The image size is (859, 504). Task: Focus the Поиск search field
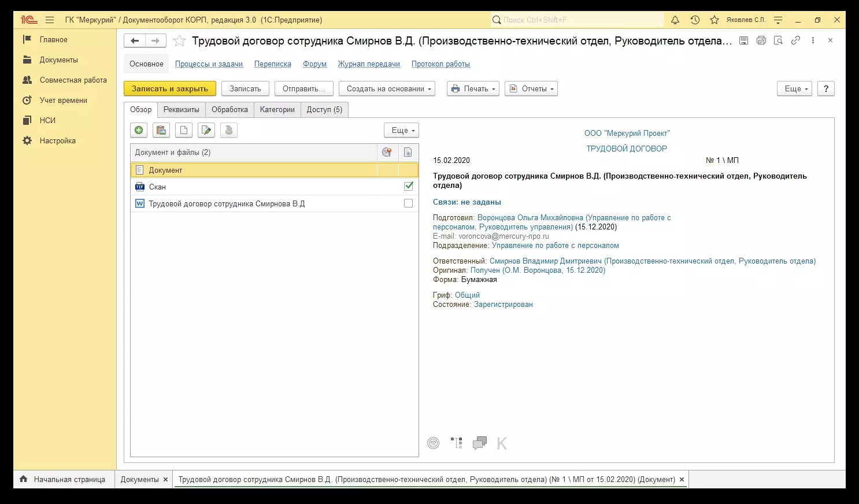577,20
